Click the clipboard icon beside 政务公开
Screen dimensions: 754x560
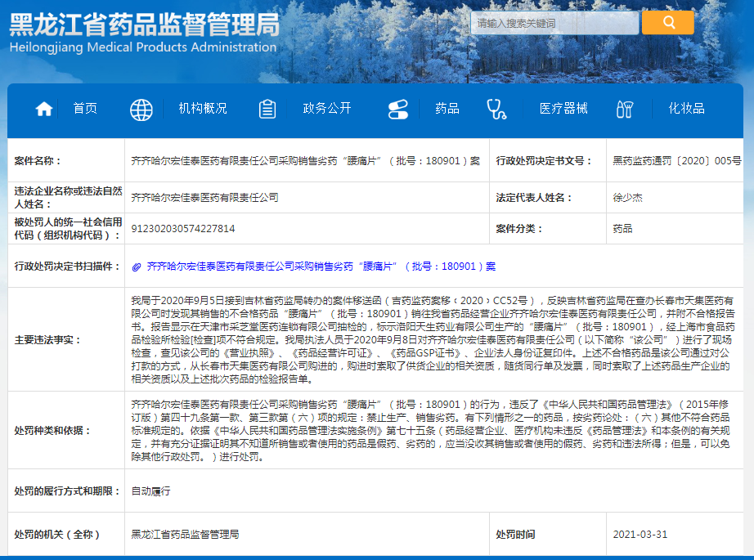267,109
